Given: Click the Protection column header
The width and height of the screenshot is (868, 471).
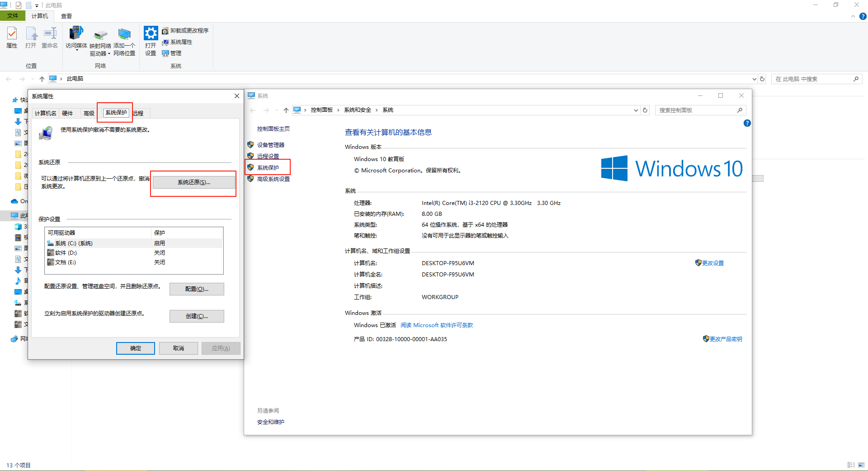Looking at the screenshot, I should tap(187, 233).
